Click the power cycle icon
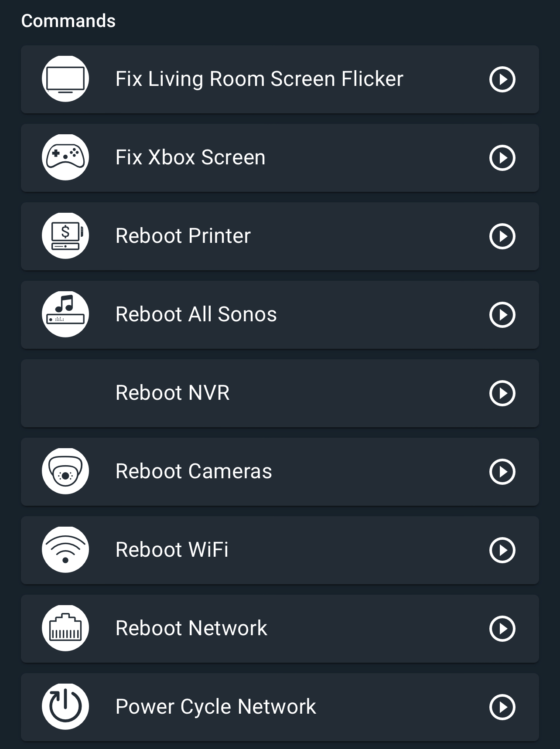 [65, 707]
